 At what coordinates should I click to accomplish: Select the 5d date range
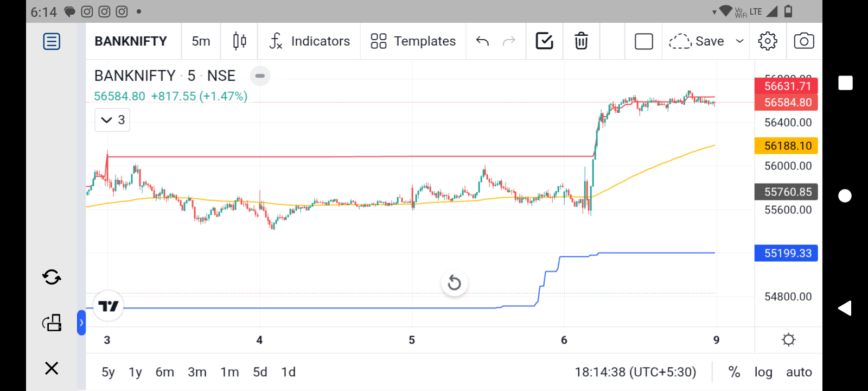point(260,372)
